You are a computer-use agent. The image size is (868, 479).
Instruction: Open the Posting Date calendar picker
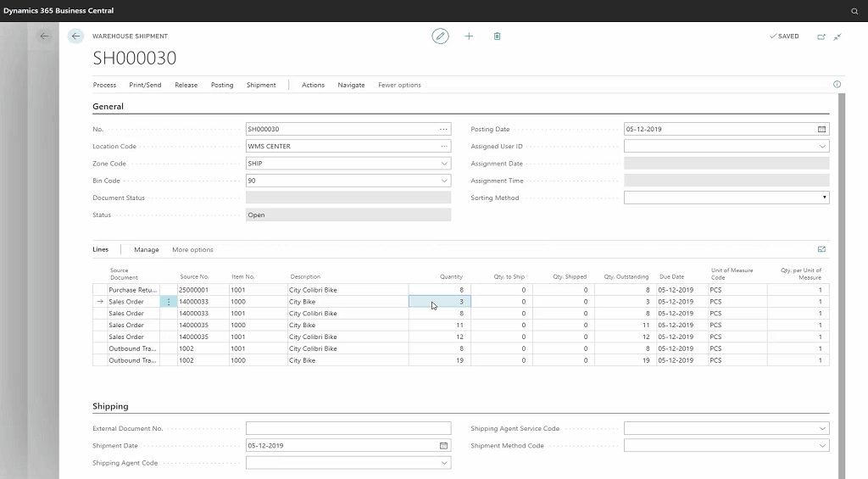(821, 129)
